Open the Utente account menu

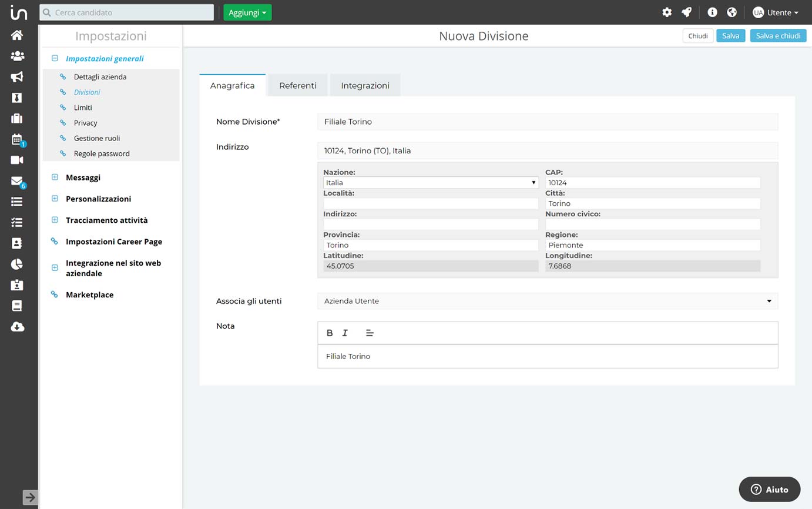[776, 12]
